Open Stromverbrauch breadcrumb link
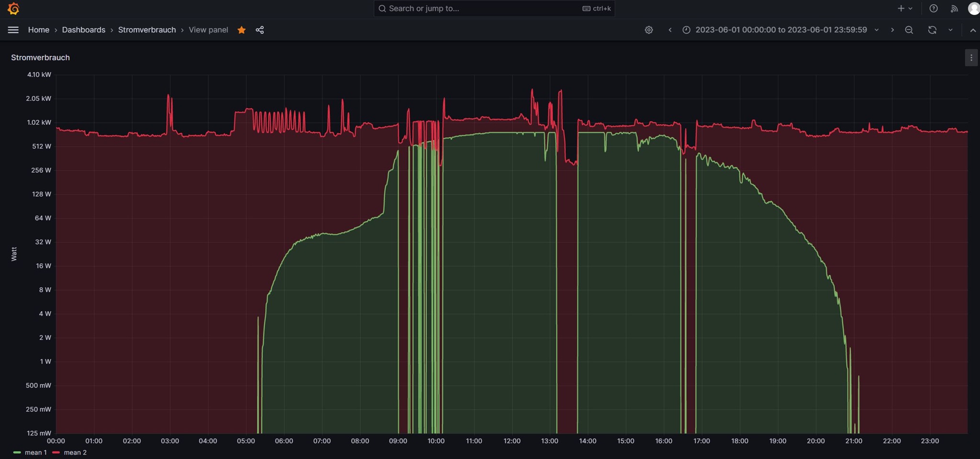Screen dimensions: 980x459 147,30
